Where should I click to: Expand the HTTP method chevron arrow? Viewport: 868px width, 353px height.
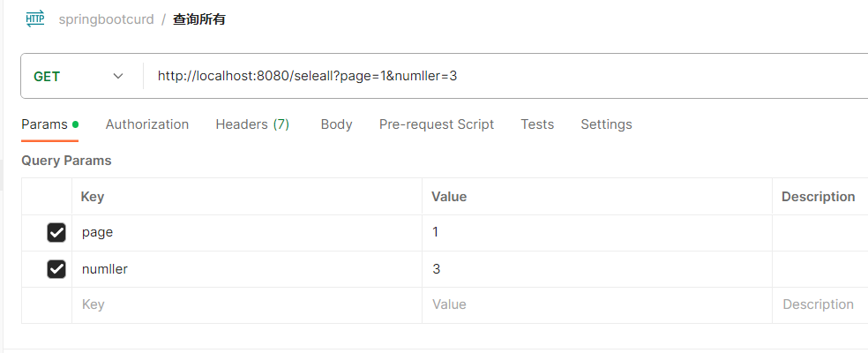[118, 77]
